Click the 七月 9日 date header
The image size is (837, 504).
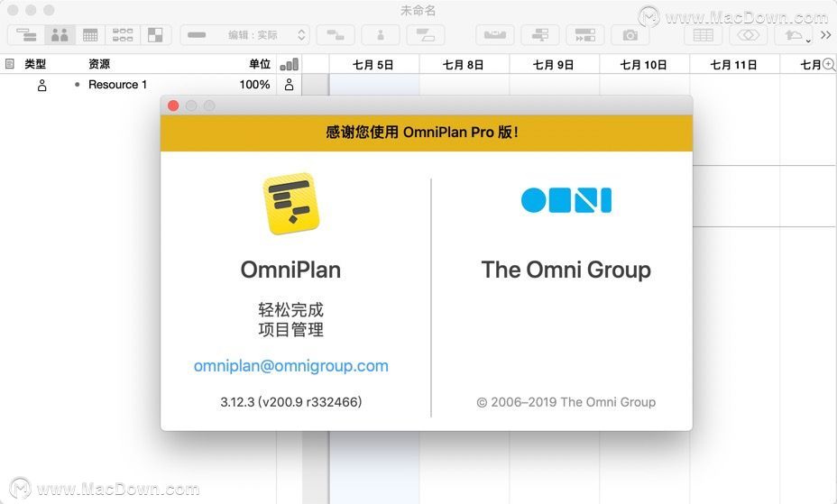pyautogui.click(x=554, y=65)
